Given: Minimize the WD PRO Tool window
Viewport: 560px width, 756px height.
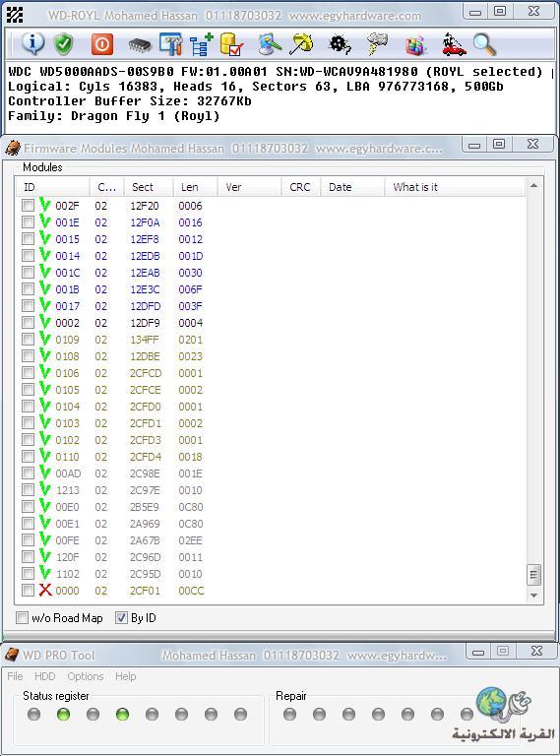Looking at the screenshot, I should pos(478,652).
